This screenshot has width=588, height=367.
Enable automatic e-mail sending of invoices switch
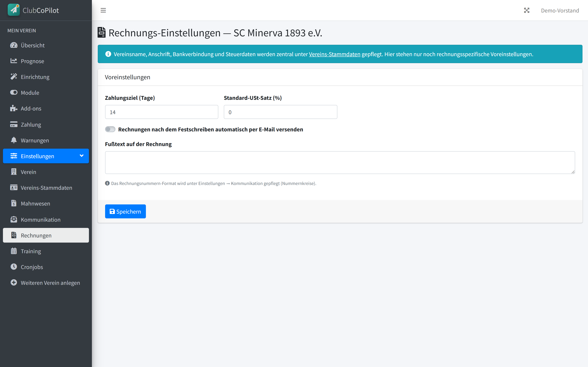coord(110,129)
